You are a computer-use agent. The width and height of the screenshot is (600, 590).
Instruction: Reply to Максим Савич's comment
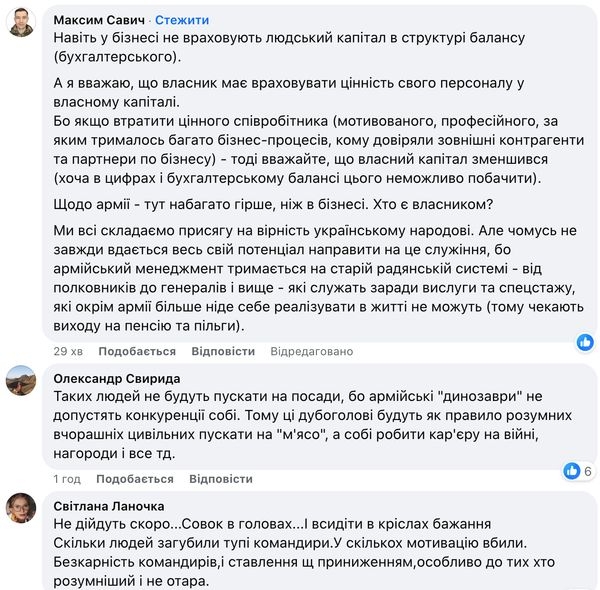click(x=223, y=351)
